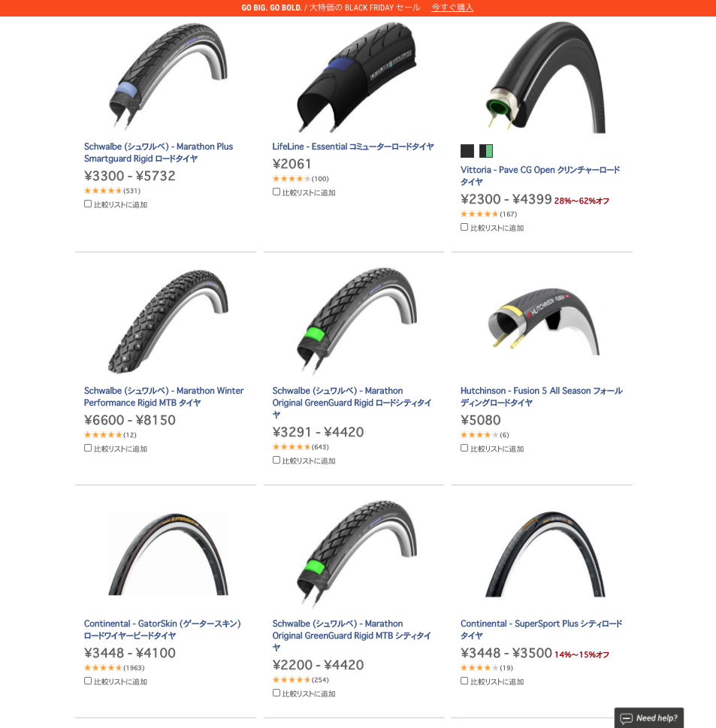This screenshot has height=728, width=716.
Task: Open the Need help? chat icon
Action: click(648, 717)
